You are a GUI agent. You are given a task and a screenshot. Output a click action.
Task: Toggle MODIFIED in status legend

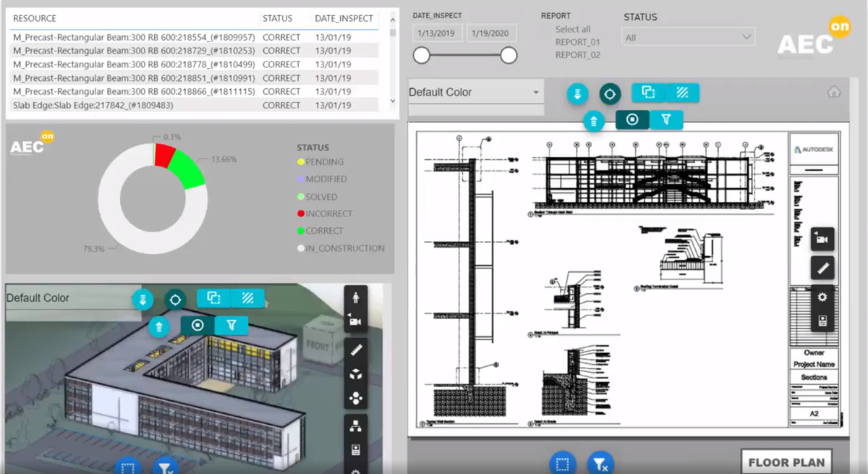click(x=322, y=179)
